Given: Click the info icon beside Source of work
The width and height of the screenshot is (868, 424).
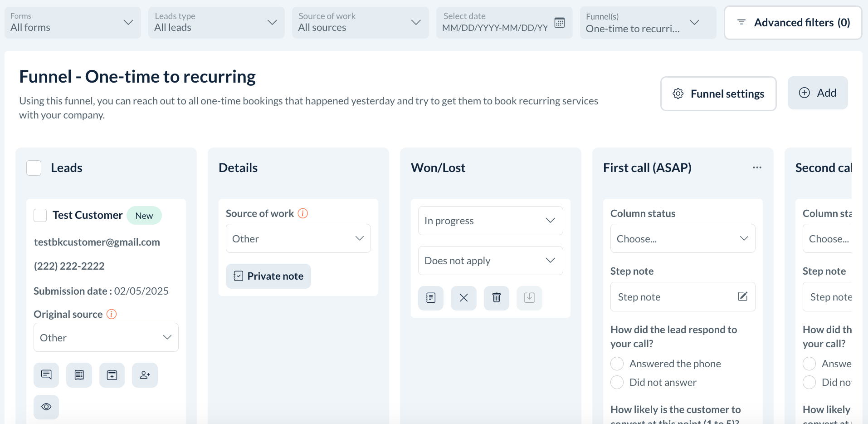Looking at the screenshot, I should tap(303, 213).
